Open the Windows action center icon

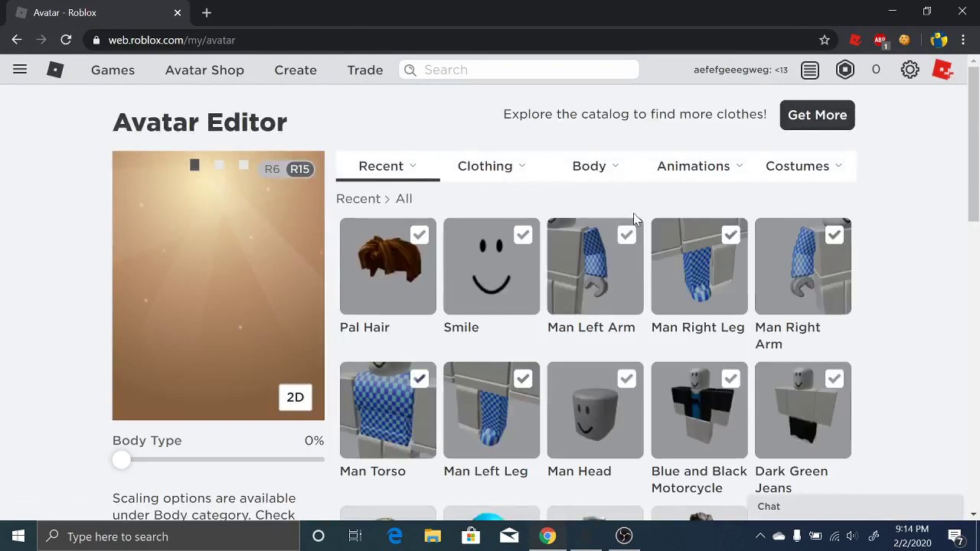[x=956, y=536]
